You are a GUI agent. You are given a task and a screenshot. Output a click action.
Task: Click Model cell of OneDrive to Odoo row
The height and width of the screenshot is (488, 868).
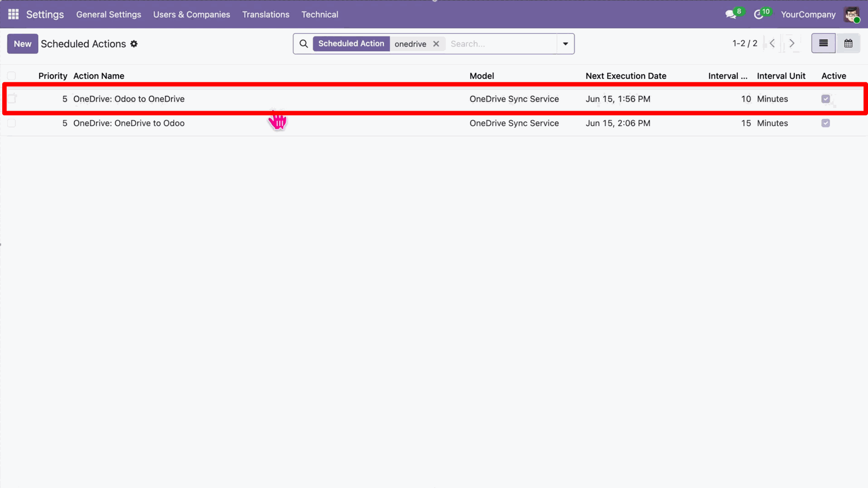514,123
